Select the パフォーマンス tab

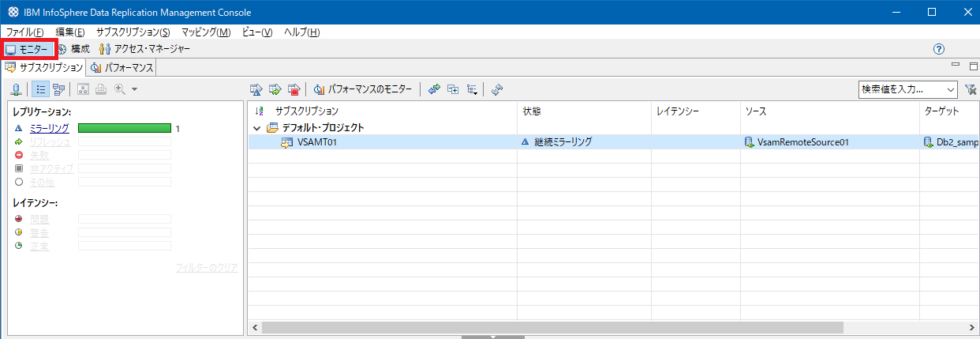pyautogui.click(x=122, y=68)
